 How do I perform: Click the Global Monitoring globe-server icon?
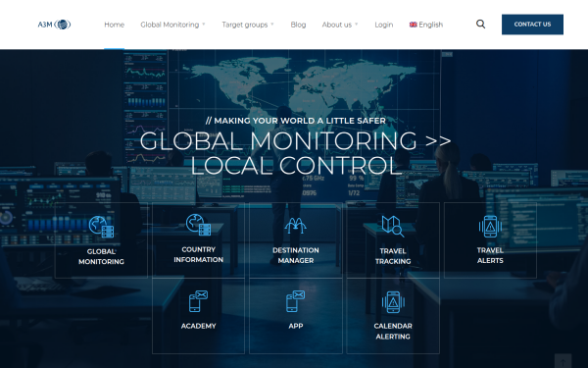point(101,227)
